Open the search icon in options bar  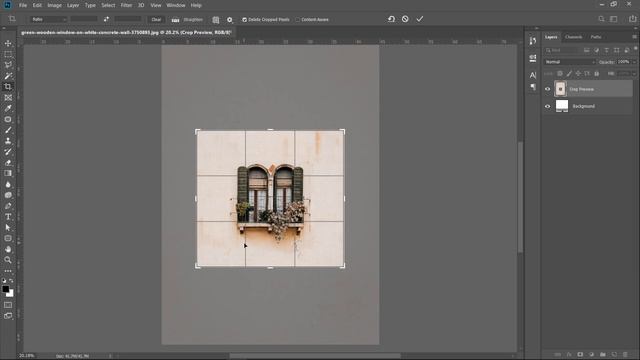point(601,19)
